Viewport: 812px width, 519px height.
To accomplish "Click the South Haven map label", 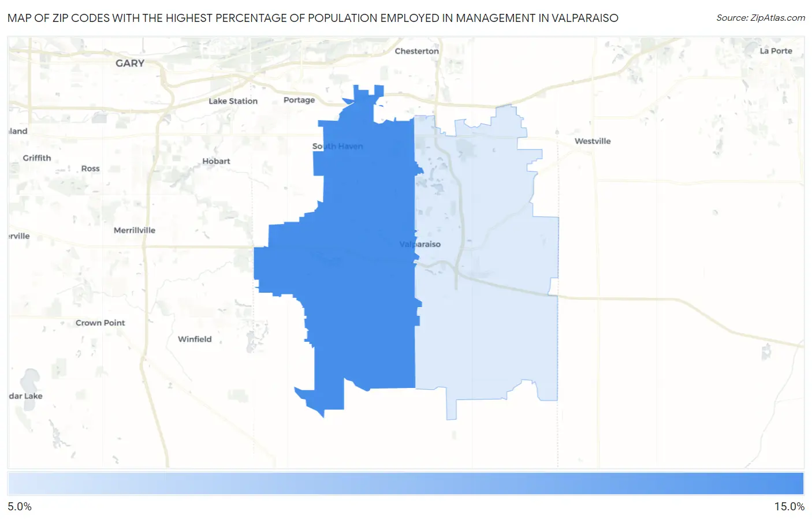I will tap(338, 146).
